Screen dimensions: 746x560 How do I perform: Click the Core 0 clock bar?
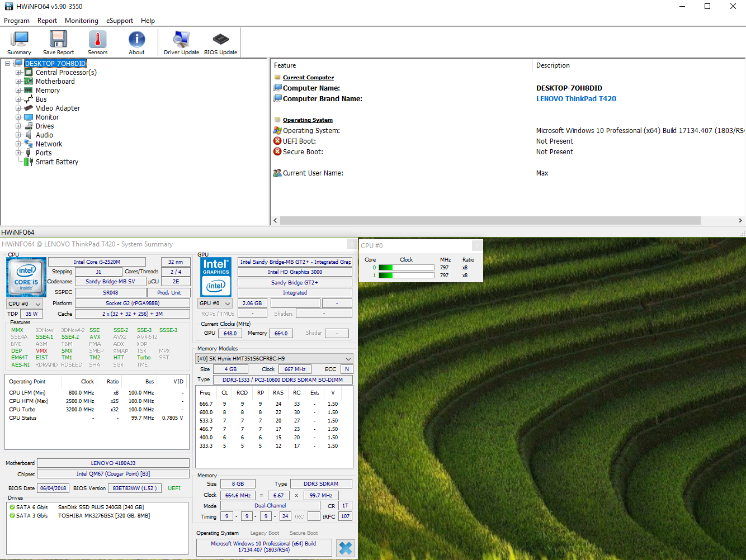point(407,268)
